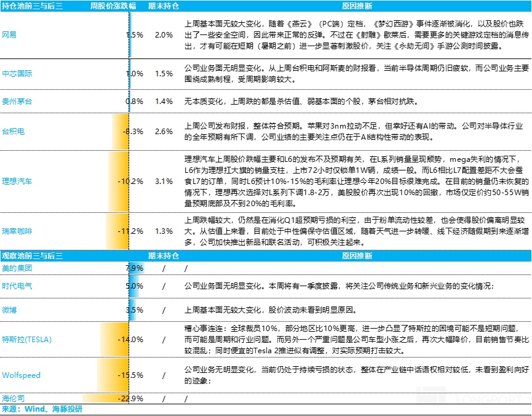Select 网易 position value 2.0%
This screenshot has height=416, width=532.
164,34
